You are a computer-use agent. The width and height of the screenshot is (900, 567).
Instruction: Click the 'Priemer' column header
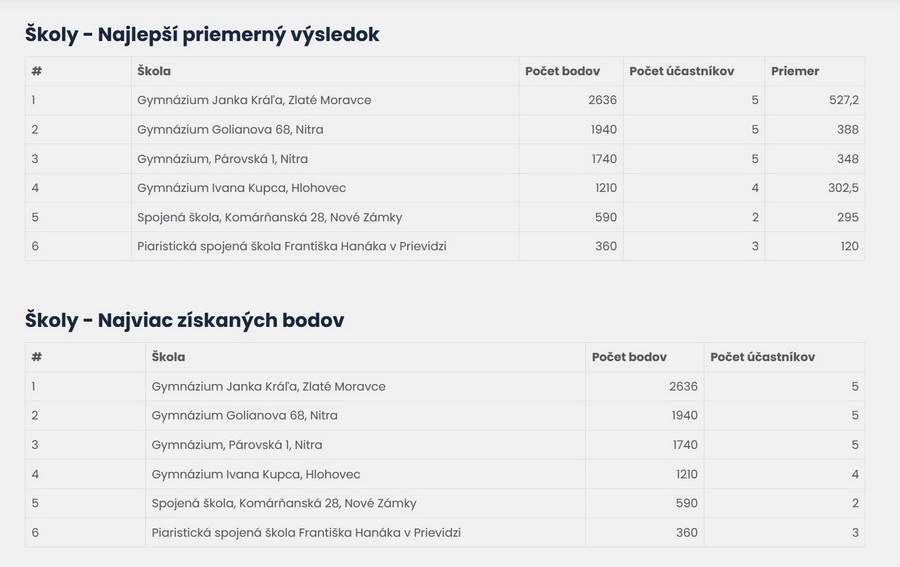pos(795,71)
